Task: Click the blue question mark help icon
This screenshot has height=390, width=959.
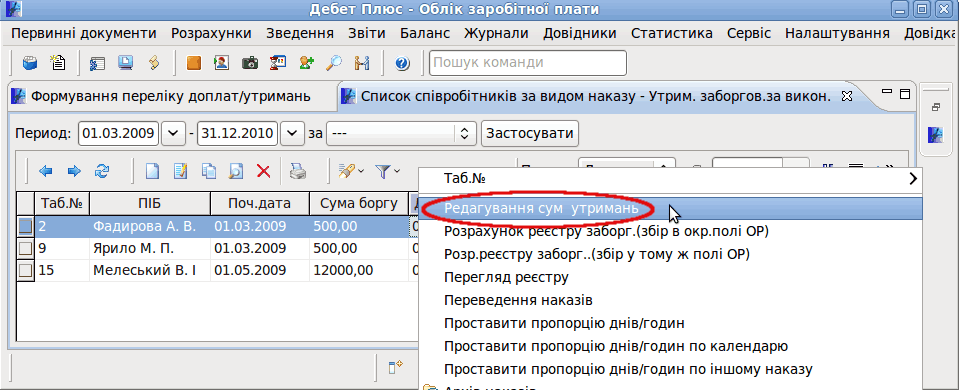Action: tap(402, 63)
